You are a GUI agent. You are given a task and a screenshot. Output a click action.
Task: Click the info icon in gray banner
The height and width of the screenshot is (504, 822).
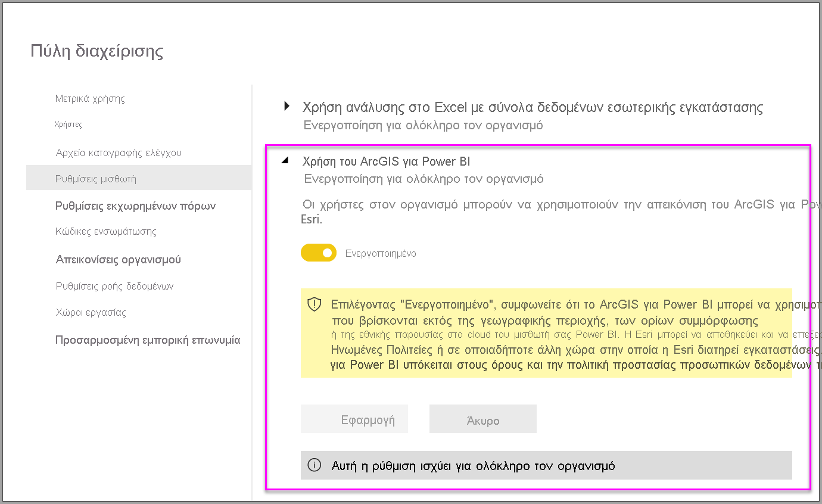pyautogui.click(x=314, y=465)
